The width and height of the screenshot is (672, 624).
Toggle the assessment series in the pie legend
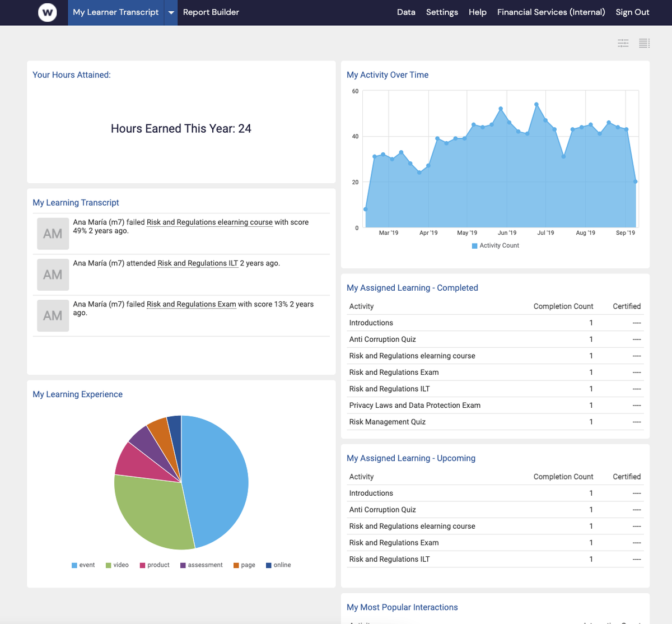pyautogui.click(x=202, y=565)
